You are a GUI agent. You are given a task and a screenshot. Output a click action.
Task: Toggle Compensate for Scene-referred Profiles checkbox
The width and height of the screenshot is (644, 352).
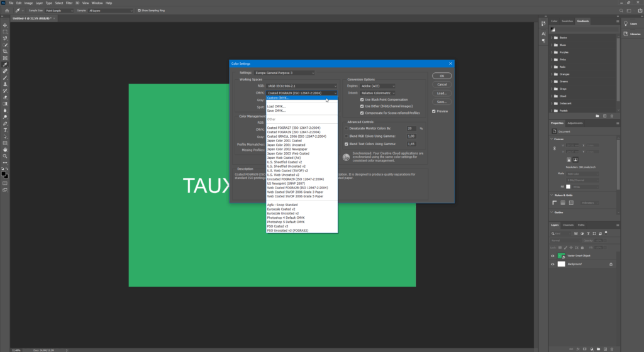[x=362, y=113]
